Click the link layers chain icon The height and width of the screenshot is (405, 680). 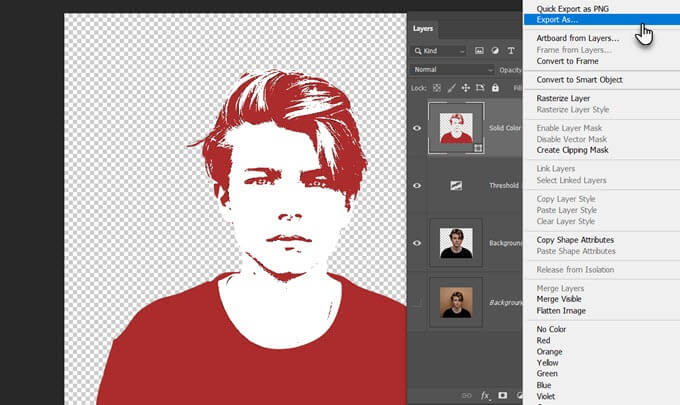[x=466, y=396]
